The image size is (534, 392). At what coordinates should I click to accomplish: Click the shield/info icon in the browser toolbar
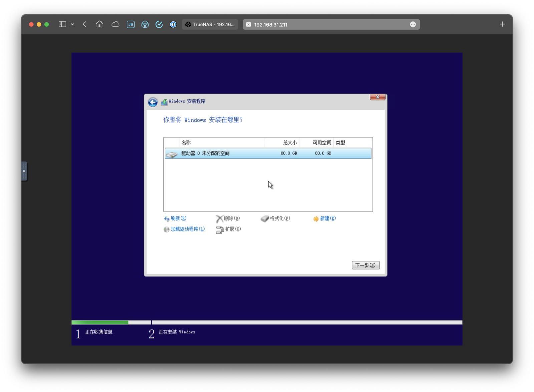(x=173, y=24)
